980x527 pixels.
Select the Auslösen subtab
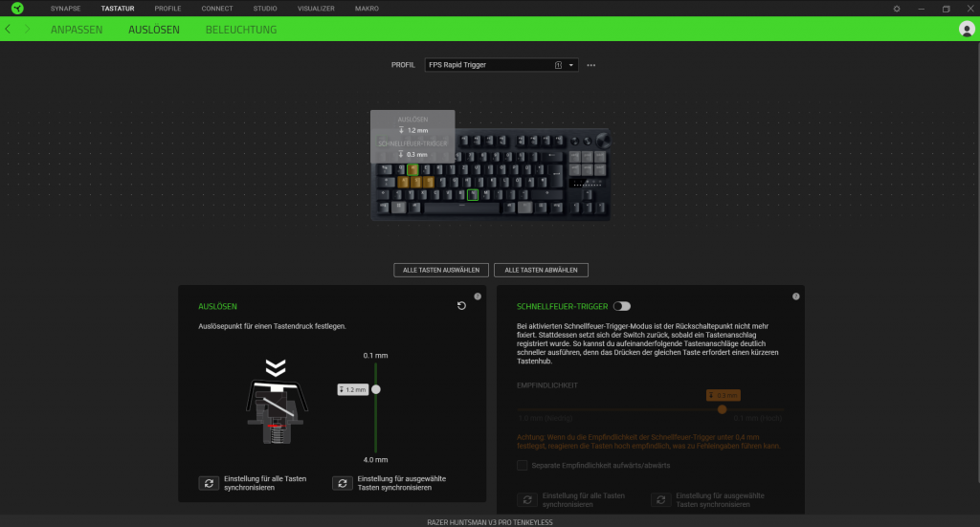(154, 30)
